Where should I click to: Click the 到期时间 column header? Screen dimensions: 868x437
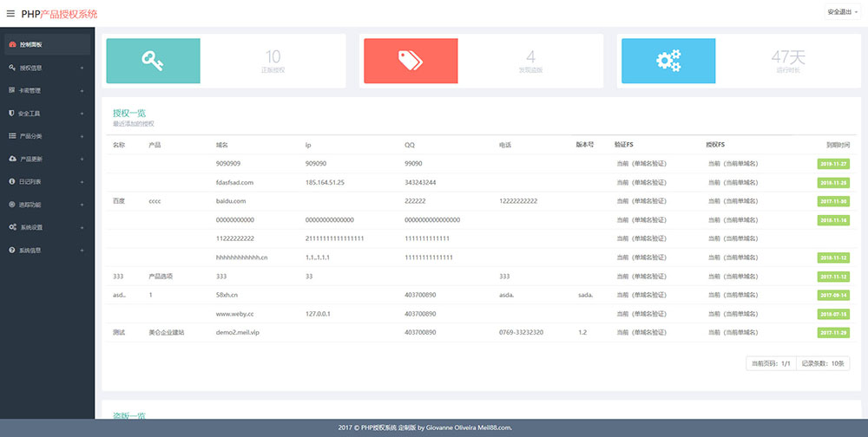[838, 145]
